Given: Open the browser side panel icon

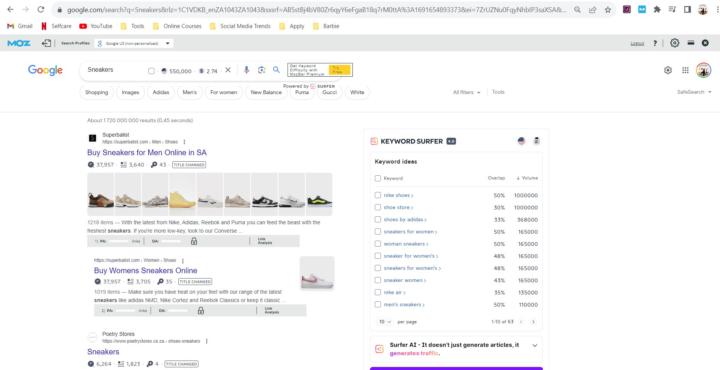Looking at the screenshot, I should pos(687,9).
